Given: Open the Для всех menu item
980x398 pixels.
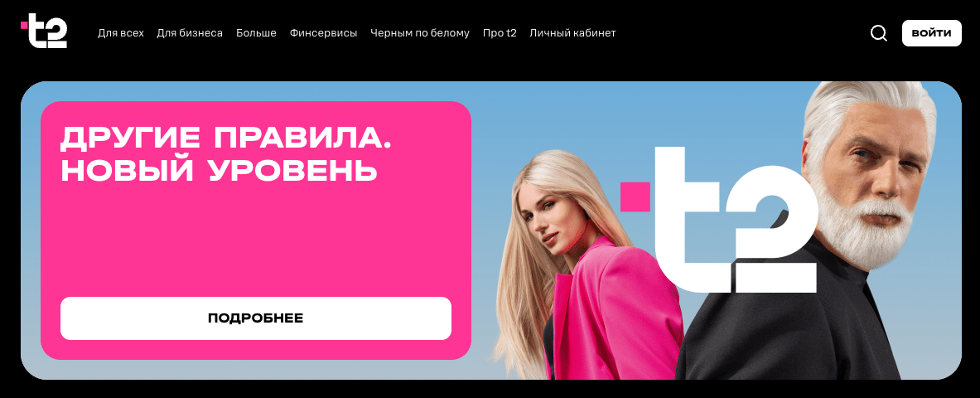Looking at the screenshot, I should tap(121, 33).
